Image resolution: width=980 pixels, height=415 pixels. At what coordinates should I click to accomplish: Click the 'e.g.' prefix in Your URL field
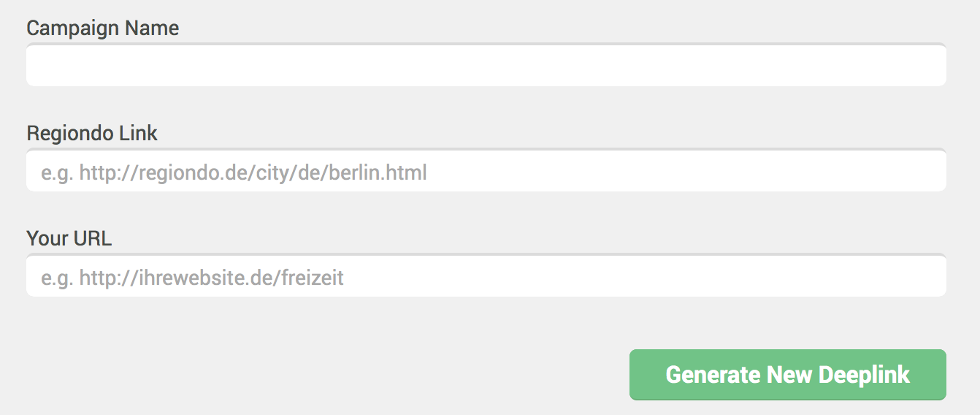pyautogui.click(x=57, y=279)
